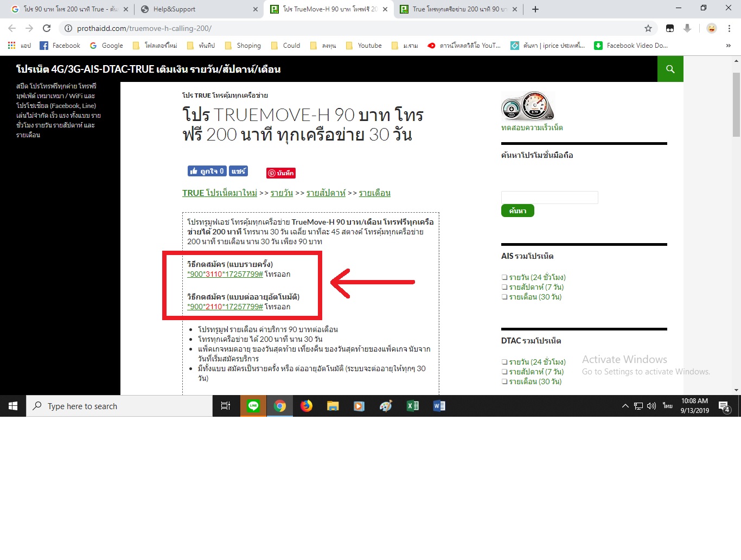741x560 pixels.
Task: Go back to the previous page
Action: (x=12, y=28)
